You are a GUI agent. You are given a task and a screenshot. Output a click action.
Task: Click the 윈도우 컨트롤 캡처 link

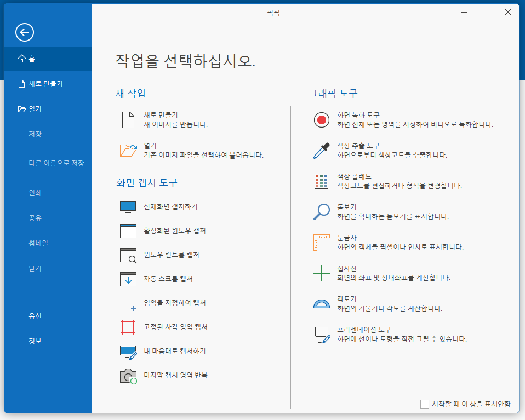(172, 255)
